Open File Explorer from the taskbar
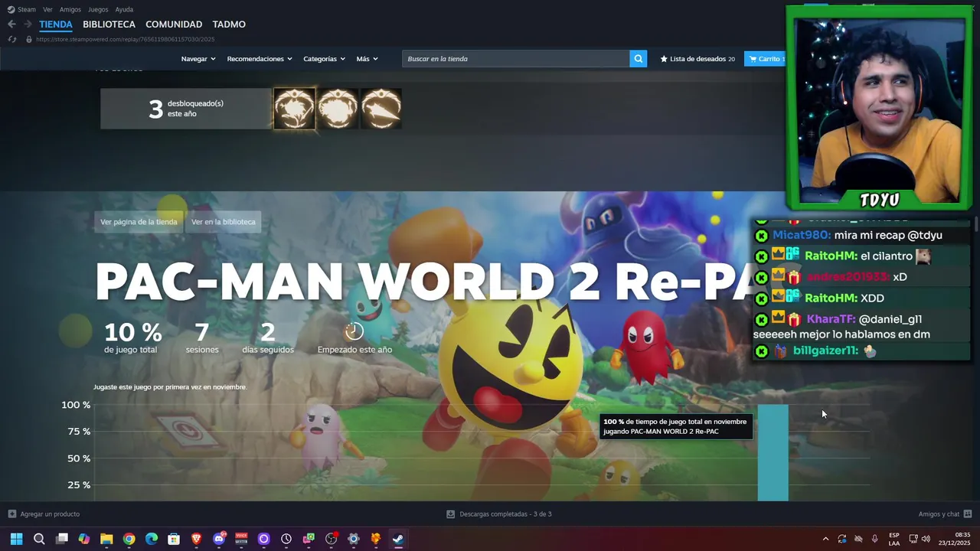This screenshot has width=980, height=551. tap(106, 539)
